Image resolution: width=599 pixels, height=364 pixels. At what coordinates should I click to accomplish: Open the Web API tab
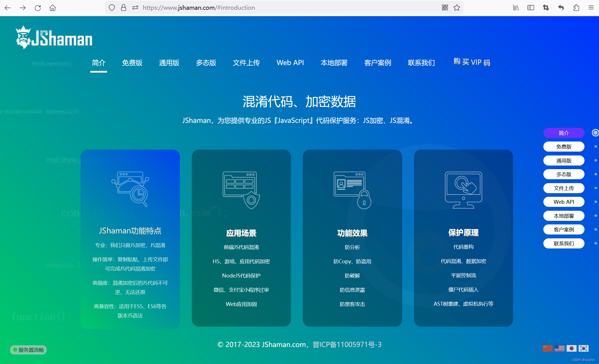[290, 63]
